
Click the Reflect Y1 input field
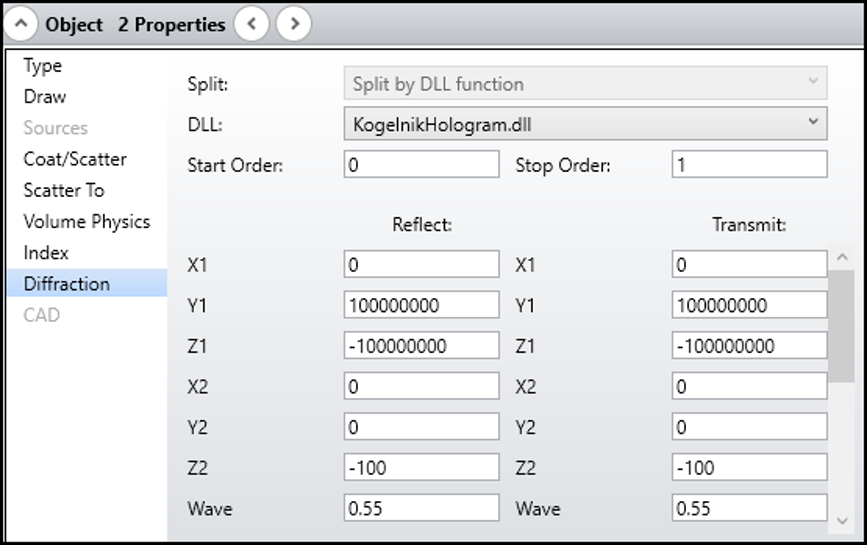[421, 305]
